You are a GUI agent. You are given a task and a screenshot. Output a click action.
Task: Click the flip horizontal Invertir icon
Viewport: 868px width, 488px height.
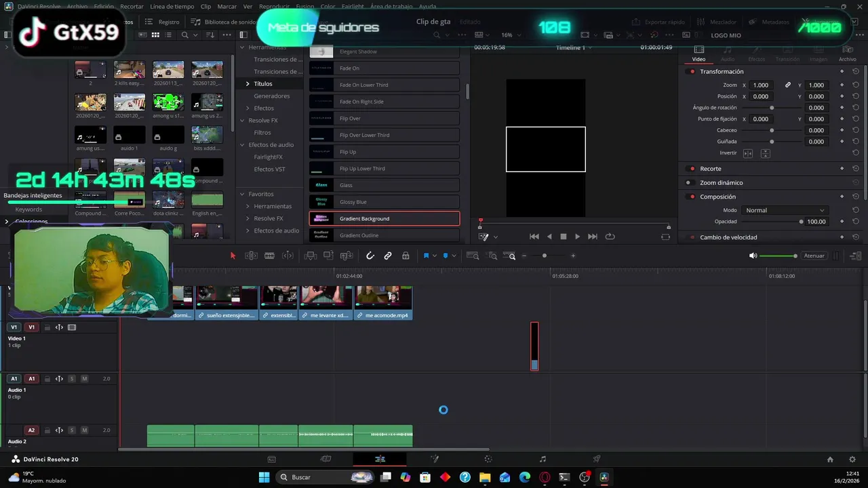click(x=748, y=153)
